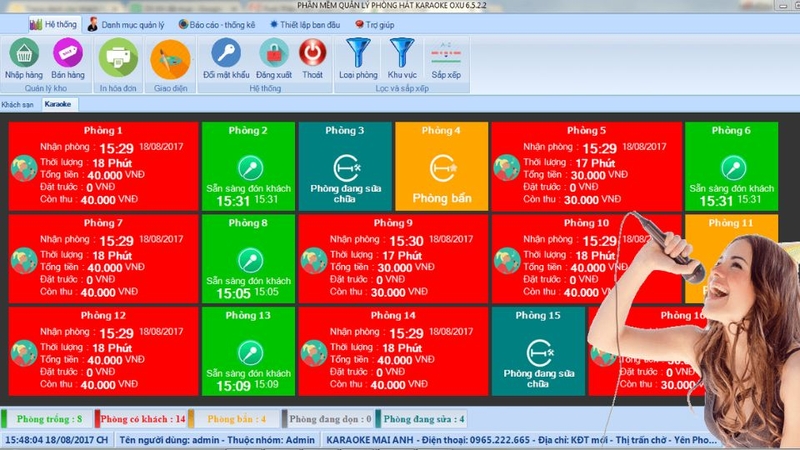800x450 pixels.
Task: Click the Phòng đang dọn : 0 status
Action: coord(330,419)
